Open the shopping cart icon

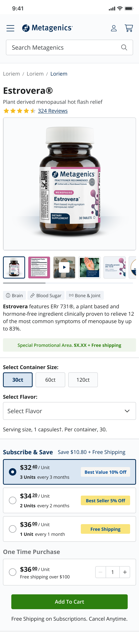(129, 28)
